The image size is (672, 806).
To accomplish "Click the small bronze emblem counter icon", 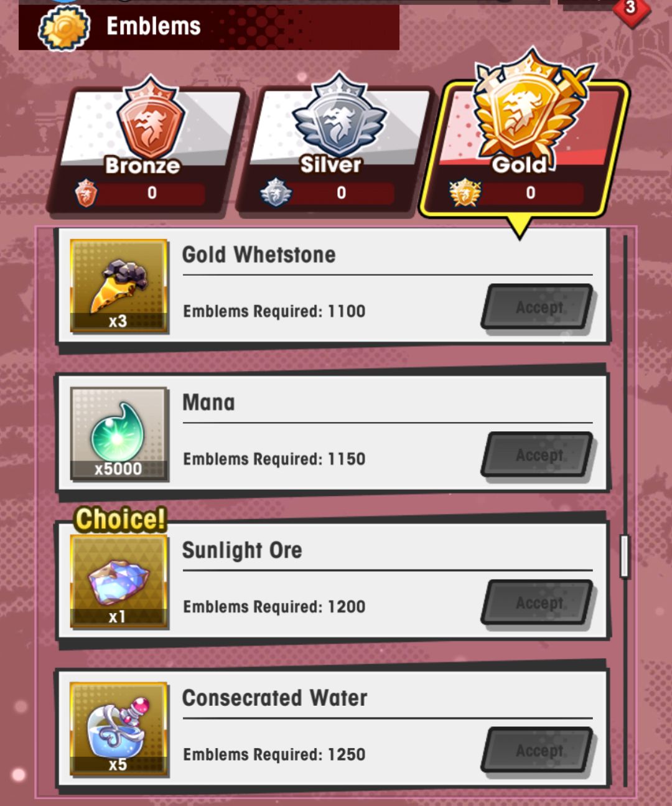I will [x=86, y=193].
